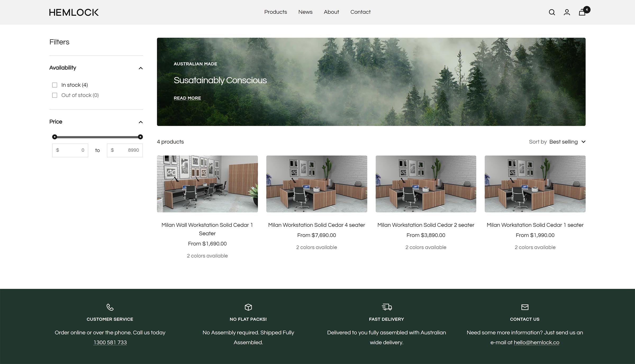This screenshot has height=364, width=635.
Task: Click the From $1,690.00 price
Action: click(x=207, y=244)
